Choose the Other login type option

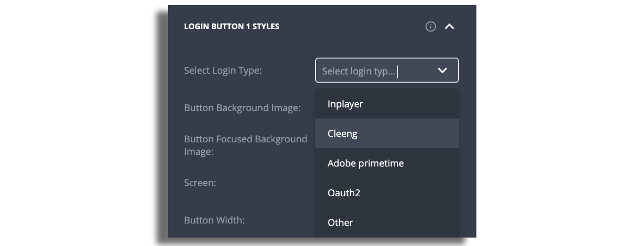point(340,222)
